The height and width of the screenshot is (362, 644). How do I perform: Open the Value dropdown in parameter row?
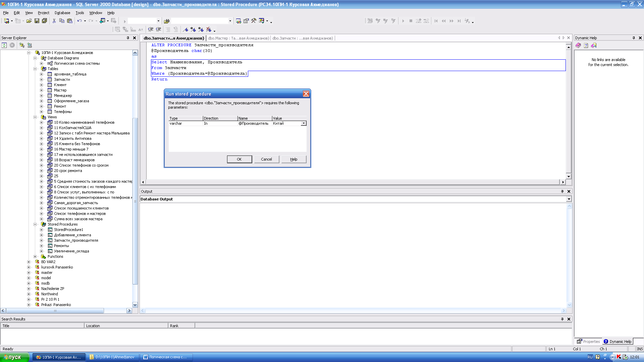pos(304,123)
